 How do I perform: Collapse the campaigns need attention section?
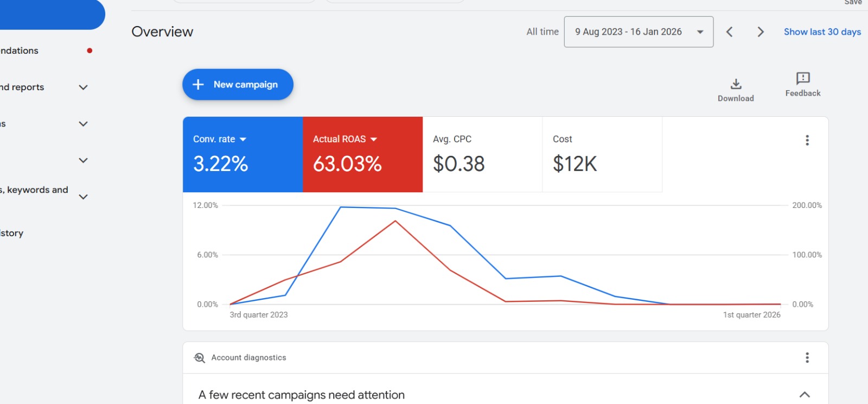(x=805, y=395)
